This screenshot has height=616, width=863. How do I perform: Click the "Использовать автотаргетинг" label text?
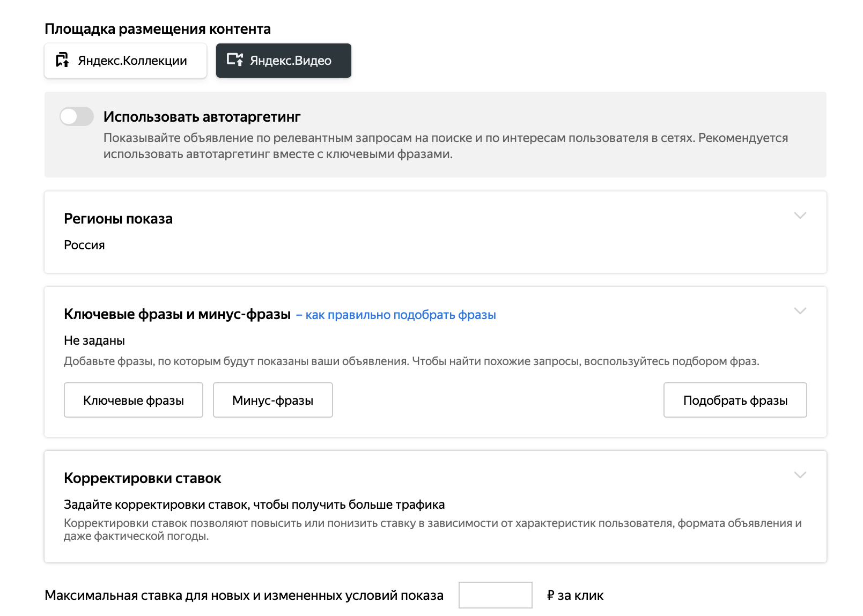(x=202, y=116)
